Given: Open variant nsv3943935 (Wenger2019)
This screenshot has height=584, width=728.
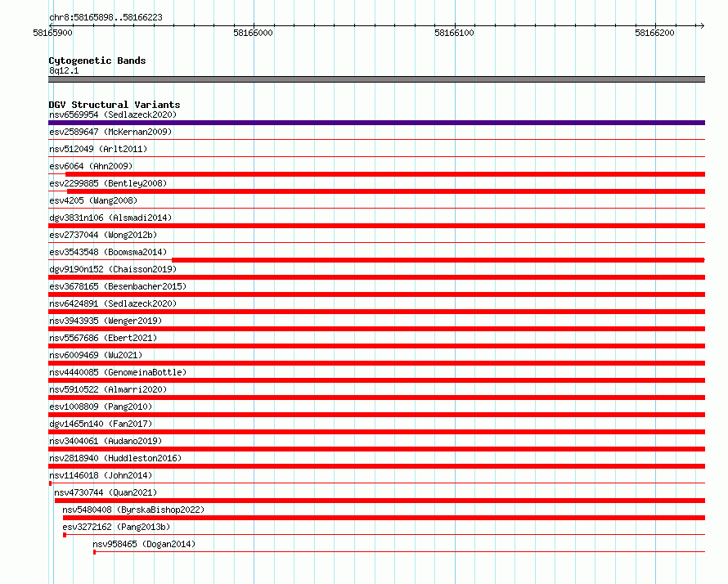Looking at the screenshot, I should pos(106,321).
